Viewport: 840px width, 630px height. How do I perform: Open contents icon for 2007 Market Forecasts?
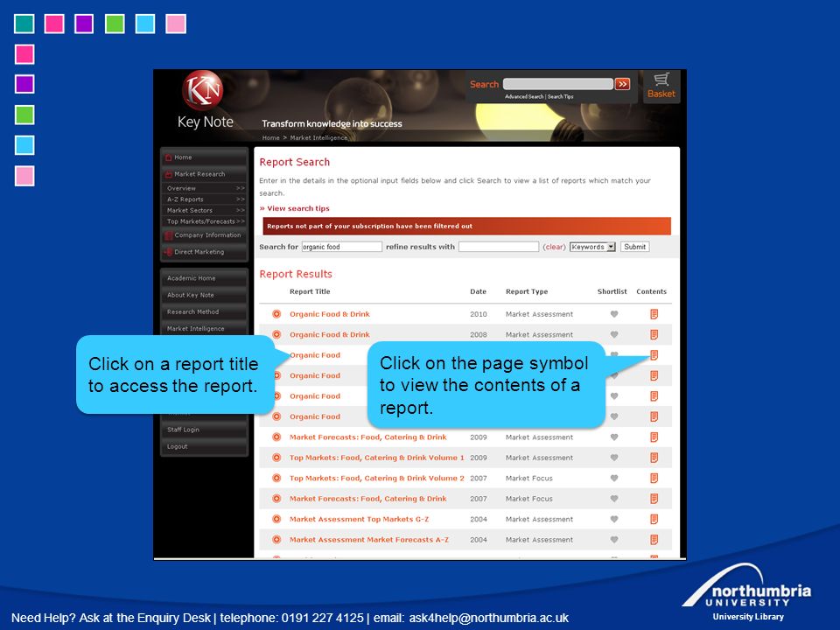coord(654,498)
